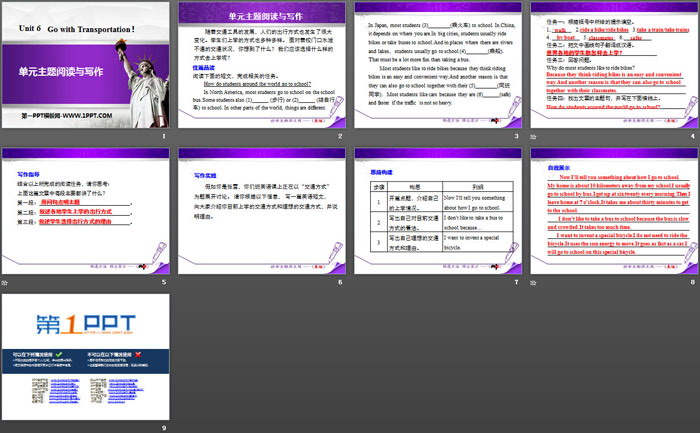Select slide 4 with red answer text
Screen dimensions: 700x433
614,65
